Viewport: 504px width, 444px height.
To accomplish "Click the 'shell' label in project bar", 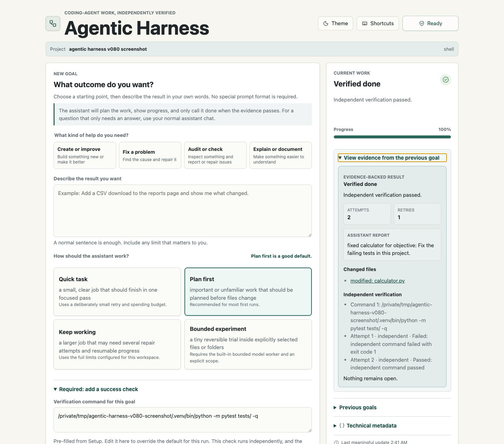I will 449,49.
